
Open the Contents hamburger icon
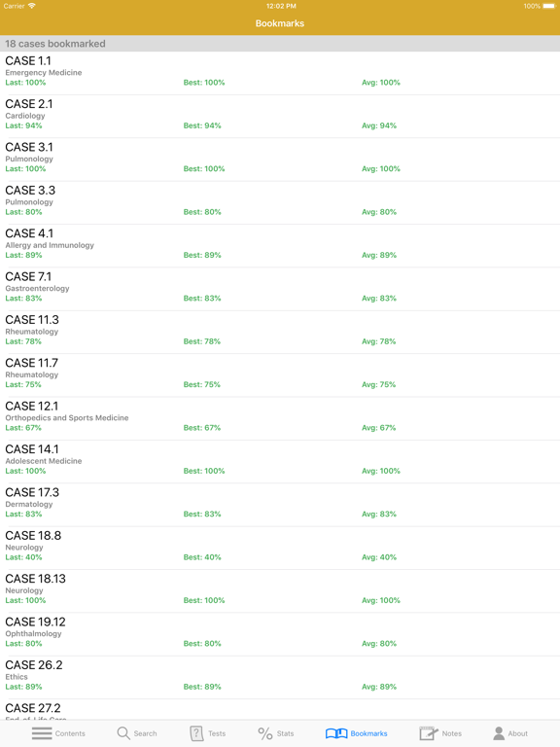click(42, 733)
